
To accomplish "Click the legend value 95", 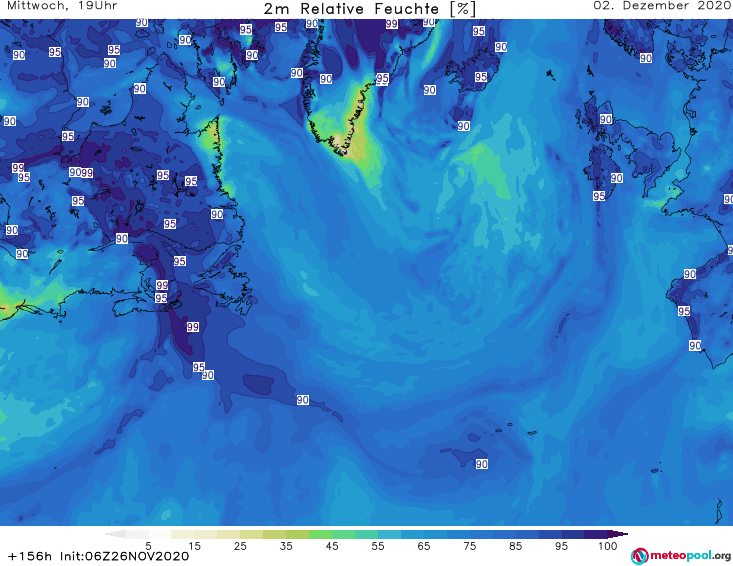I will coord(561,546).
